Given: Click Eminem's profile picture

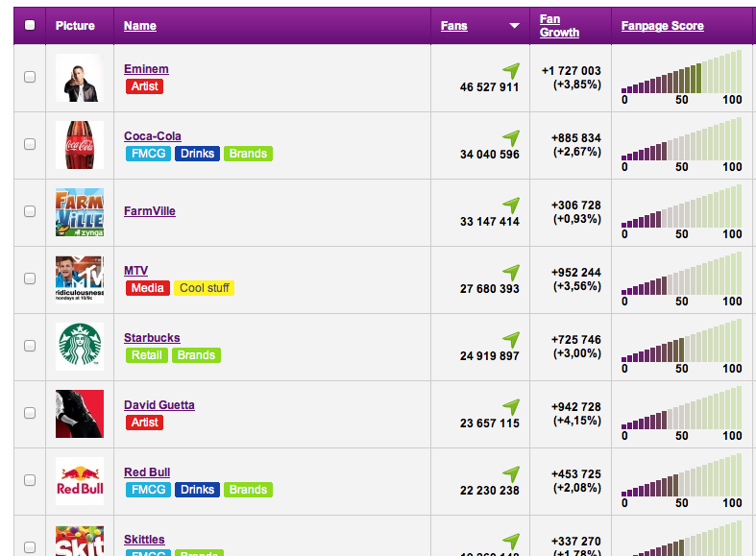Looking at the screenshot, I should [x=80, y=78].
